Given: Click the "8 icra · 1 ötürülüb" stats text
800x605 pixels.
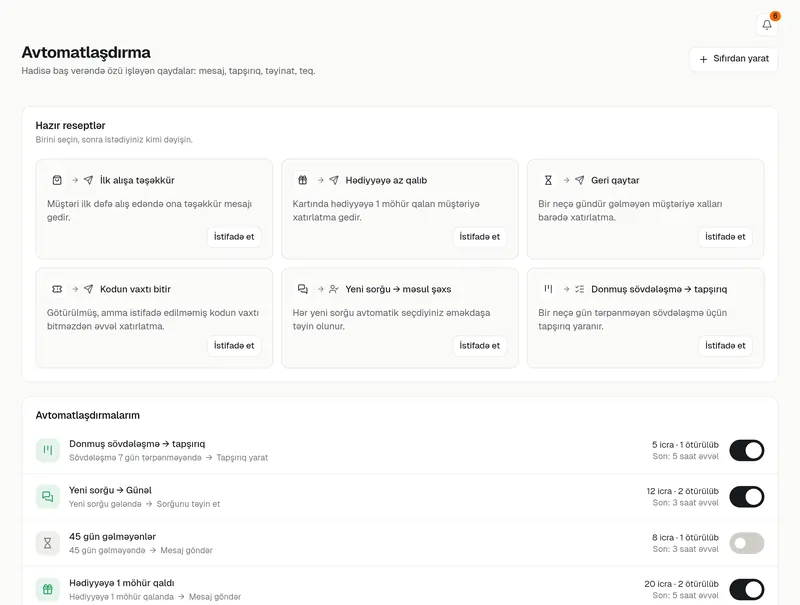Looking at the screenshot, I should (x=685, y=538).
